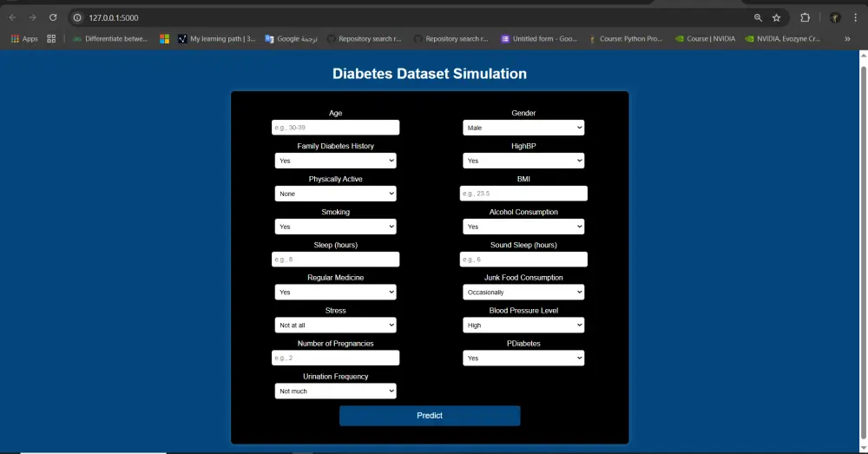Open the Blood Pressure Level dropdown
The image size is (868, 454).
[x=523, y=325]
